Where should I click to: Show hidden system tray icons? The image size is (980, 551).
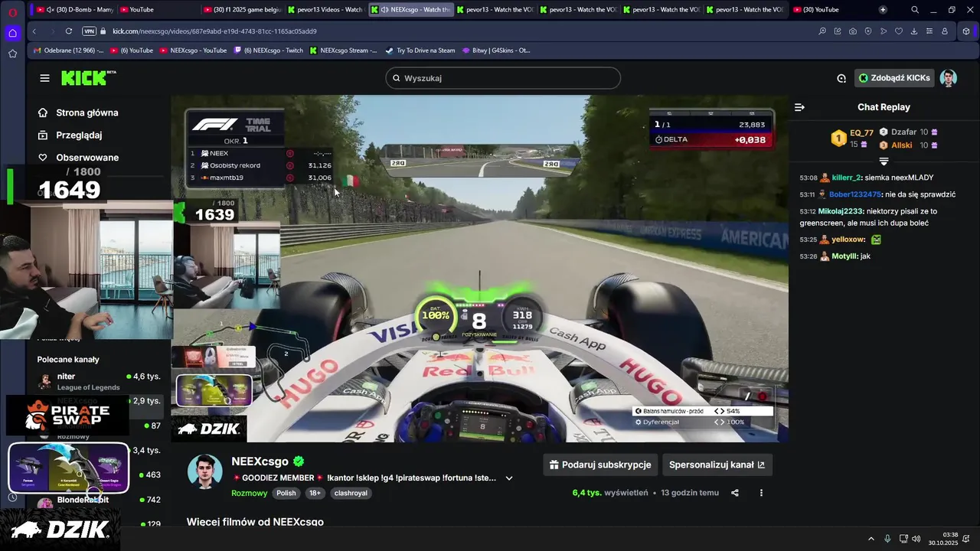point(871,539)
